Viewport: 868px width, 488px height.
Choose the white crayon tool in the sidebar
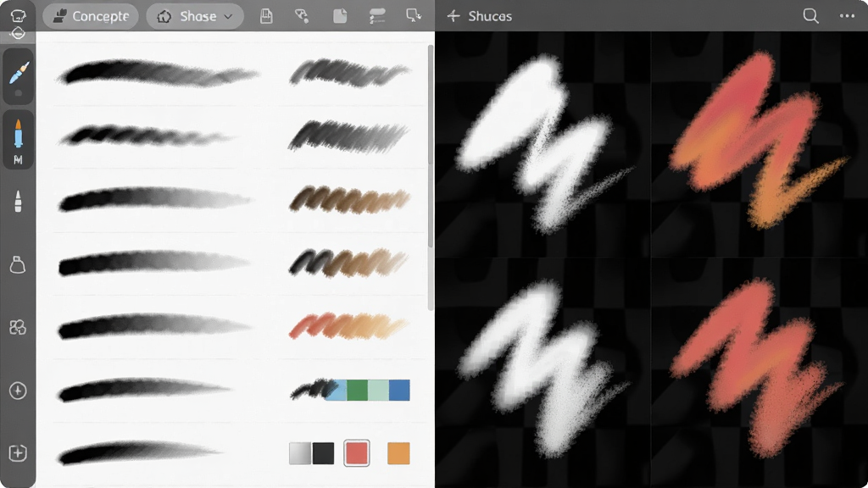pos(18,202)
